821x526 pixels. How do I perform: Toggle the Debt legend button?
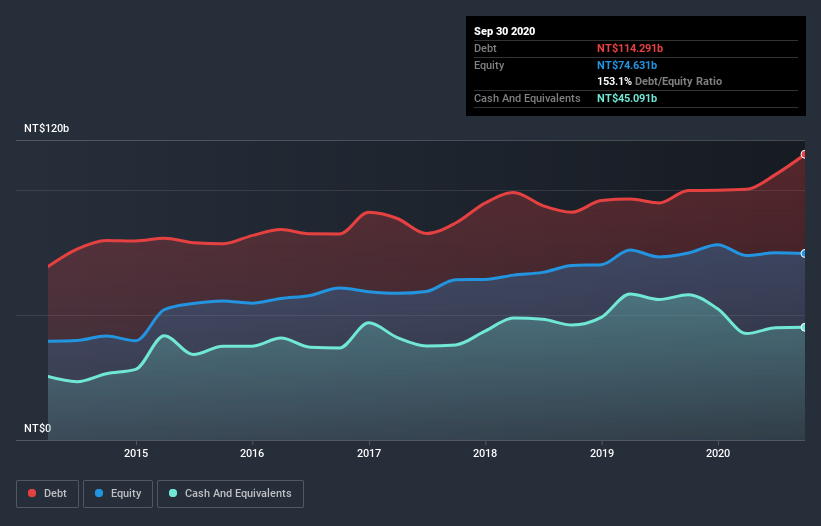pyautogui.click(x=47, y=494)
